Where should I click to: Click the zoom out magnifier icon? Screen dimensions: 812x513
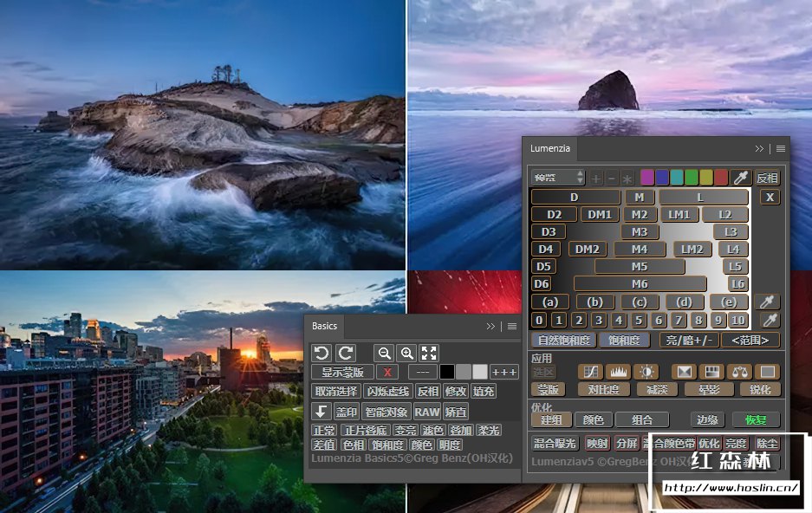(x=384, y=353)
